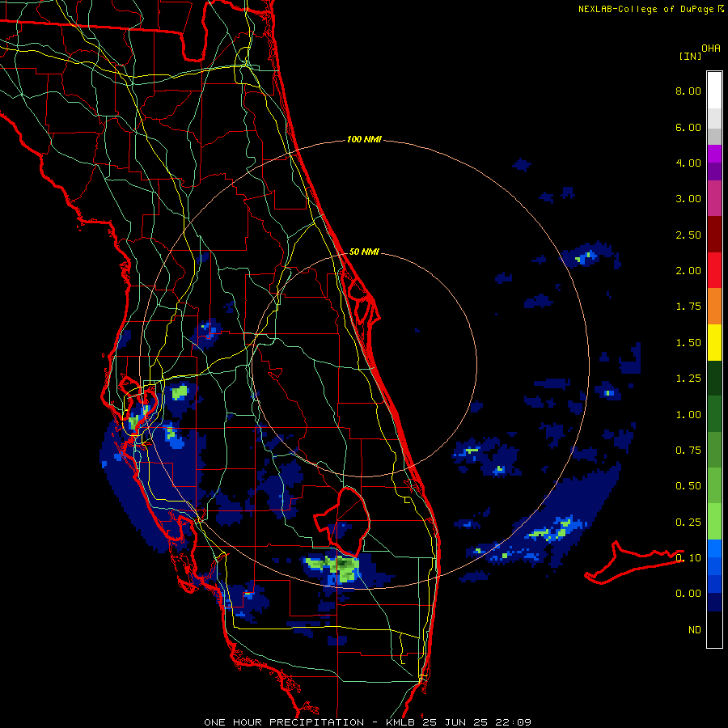The width and height of the screenshot is (728, 728).
Task: Click the 8.00 legend value
Action: [x=688, y=91]
